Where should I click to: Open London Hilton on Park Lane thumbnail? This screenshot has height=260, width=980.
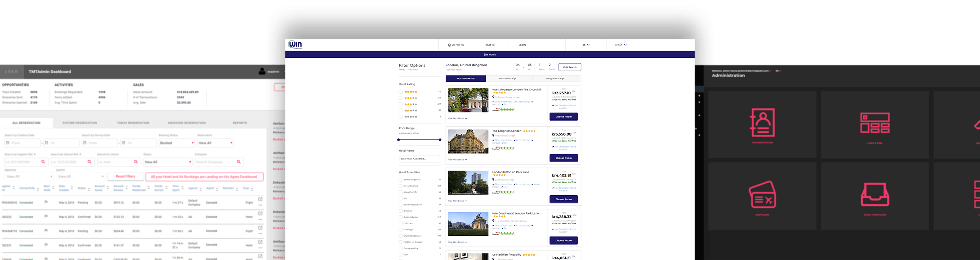point(468,183)
